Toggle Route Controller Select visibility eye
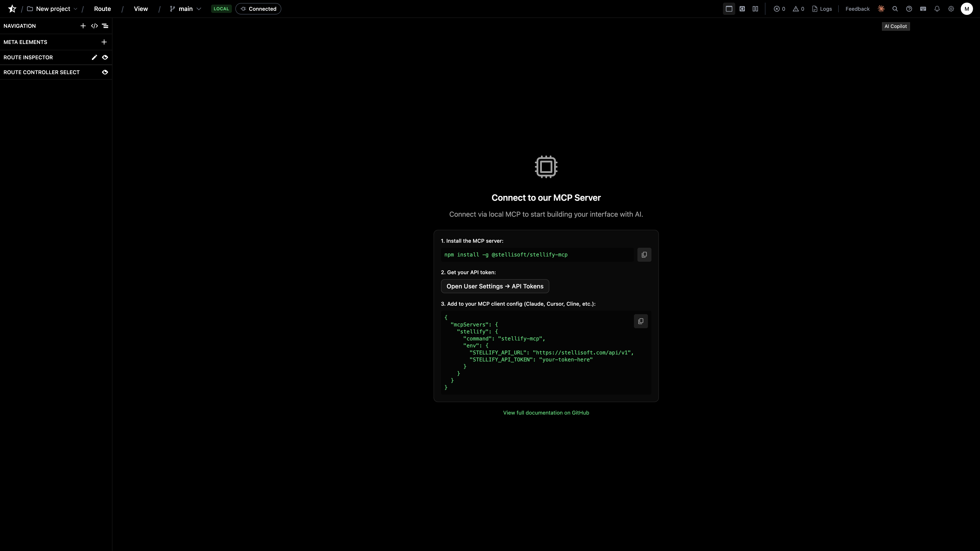 pos(105,72)
